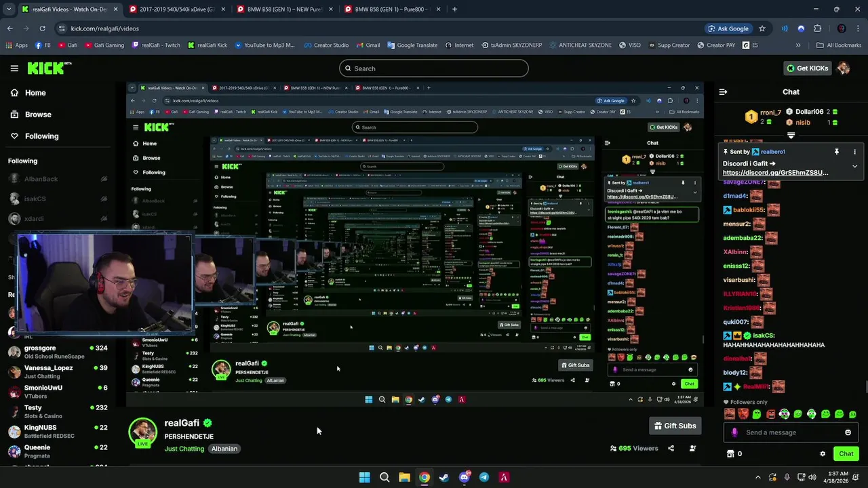Viewport: 868px width, 488px height.
Task: Focus the Kick Search field
Action: point(433,68)
